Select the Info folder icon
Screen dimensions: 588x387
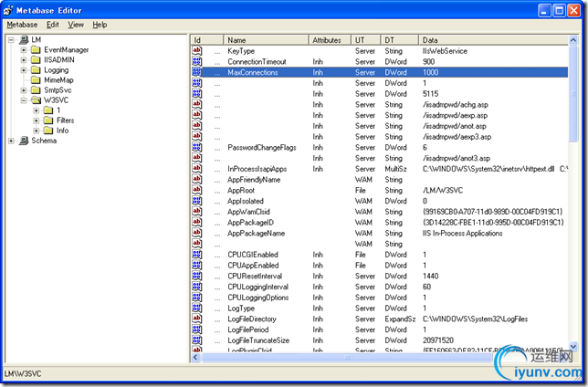click(x=48, y=131)
